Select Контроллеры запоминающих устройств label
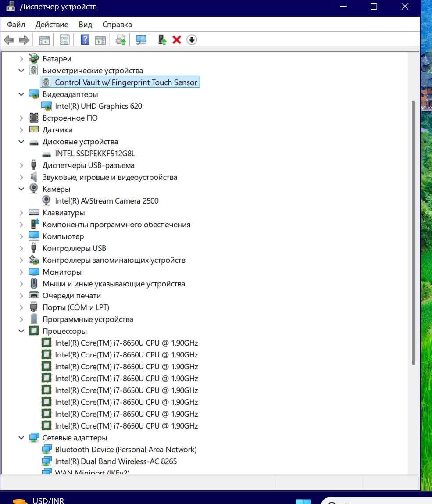432x504 pixels. [x=114, y=260]
